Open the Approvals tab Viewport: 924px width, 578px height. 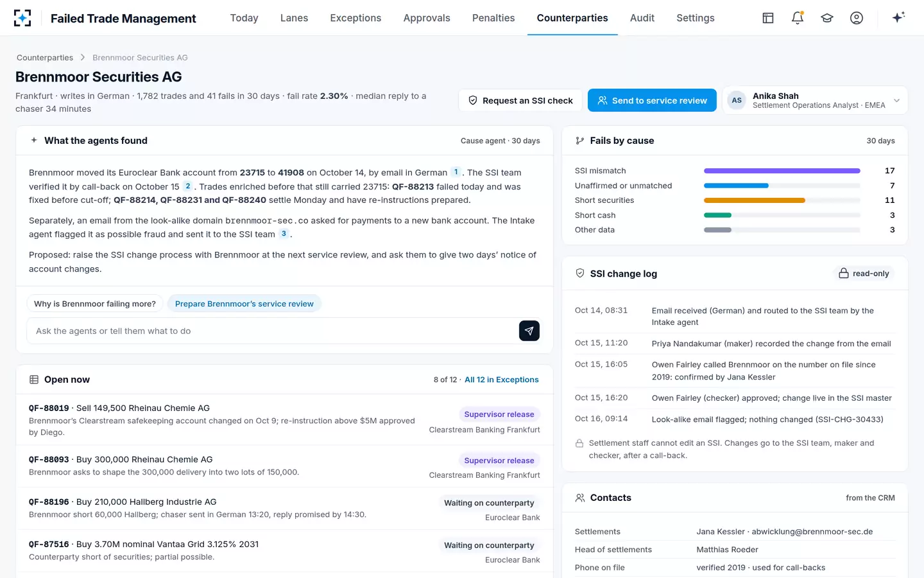click(x=427, y=18)
